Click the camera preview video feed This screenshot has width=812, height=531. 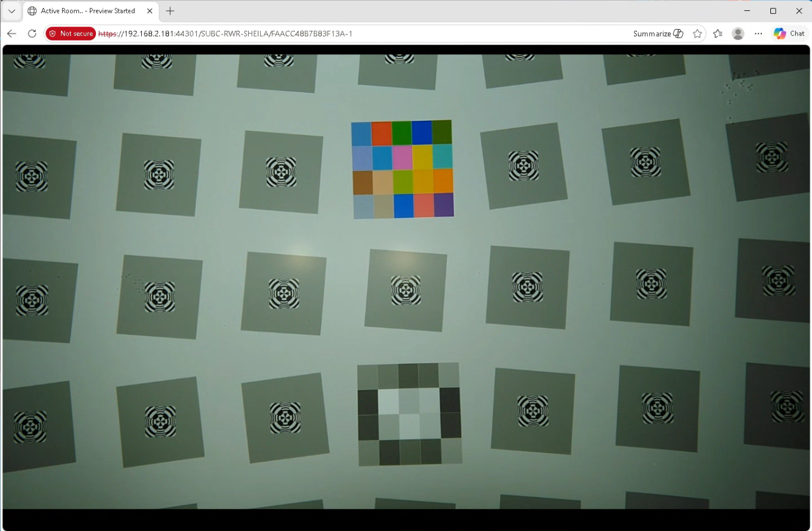[x=406, y=282]
